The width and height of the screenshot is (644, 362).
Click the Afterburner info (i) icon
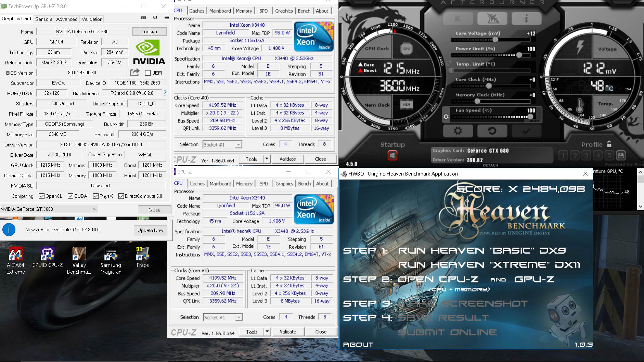(x=526, y=18)
